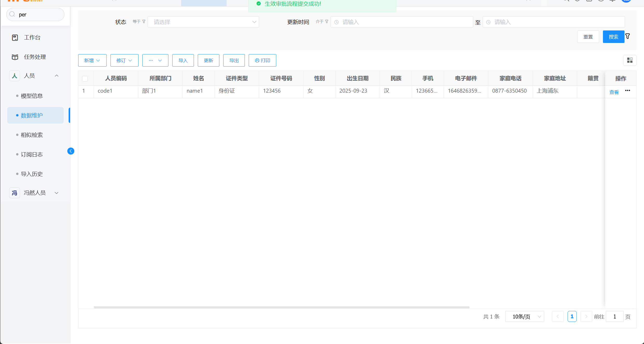Collapse sidebar with blue arrow button
Image resolution: width=644 pixels, height=344 pixels.
pos(71,151)
